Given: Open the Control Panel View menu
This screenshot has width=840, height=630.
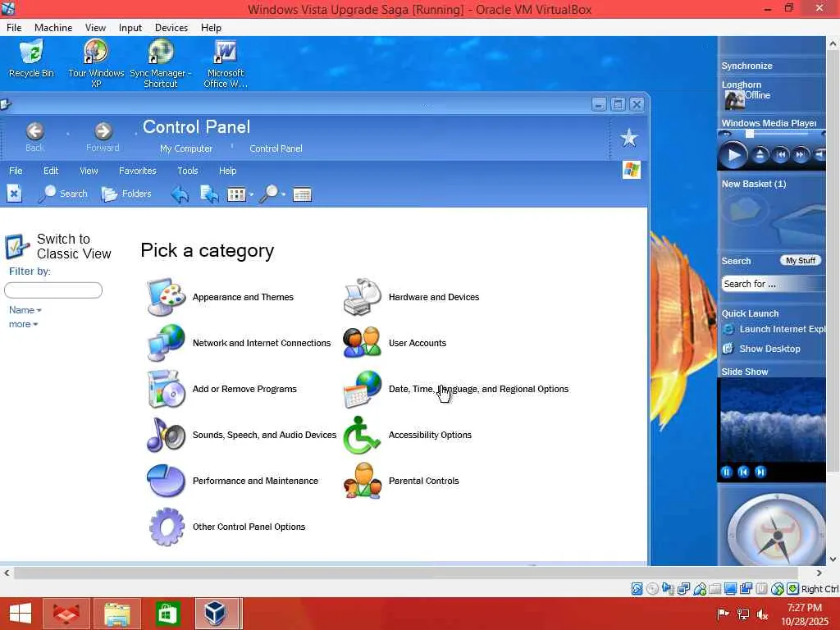Looking at the screenshot, I should pyautogui.click(x=89, y=171).
